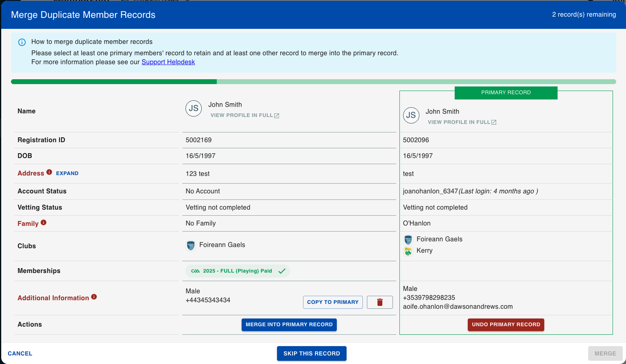View primary record profile in full
Image resolution: width=626 pixels, height=364 pixels.
click(x=462, y=122)
